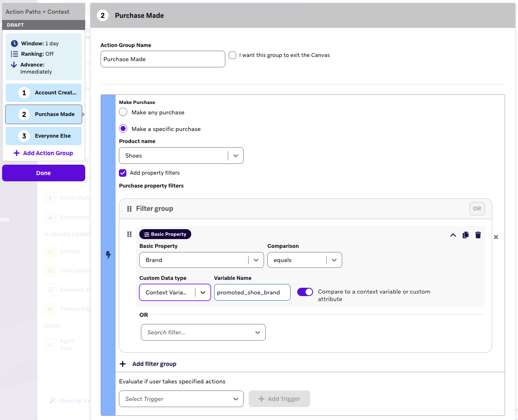Click the Basic Property row drag handle

129,235
